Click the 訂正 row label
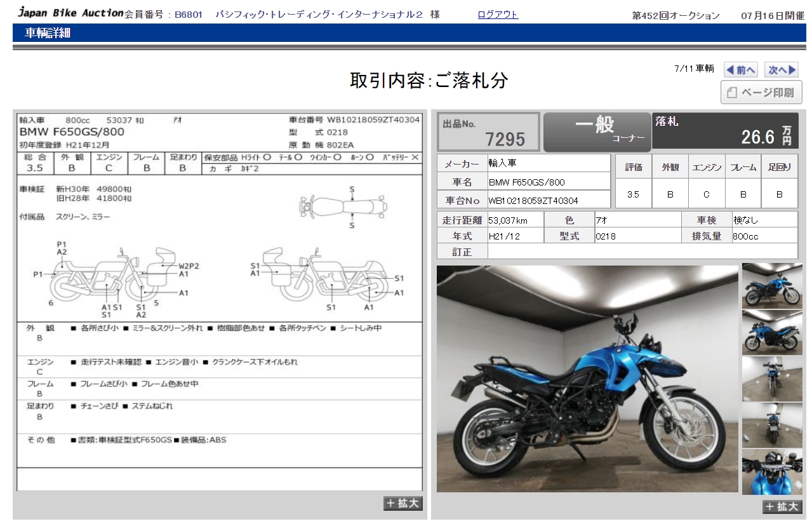 pyautogui.click(x=462, y=252)
